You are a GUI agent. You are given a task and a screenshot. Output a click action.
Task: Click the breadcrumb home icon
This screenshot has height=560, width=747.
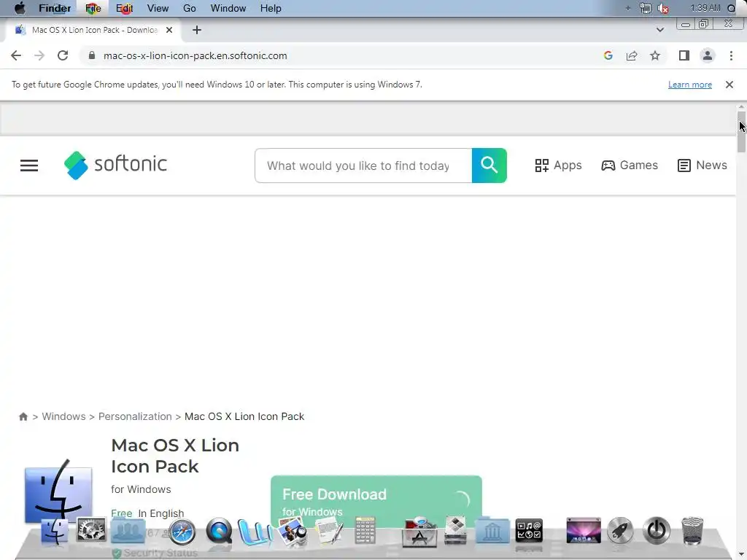pos(23,416)
